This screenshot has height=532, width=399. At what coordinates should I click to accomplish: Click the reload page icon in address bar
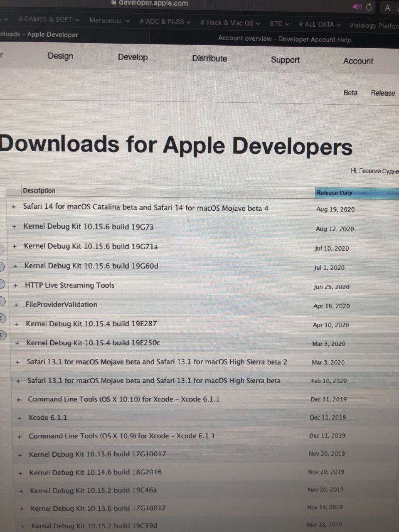369,7
